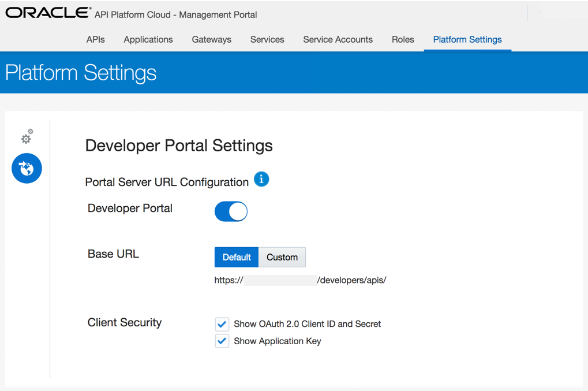
Task: Click the Portal Server URL Configuration text
Action: (x=167, y=182)
